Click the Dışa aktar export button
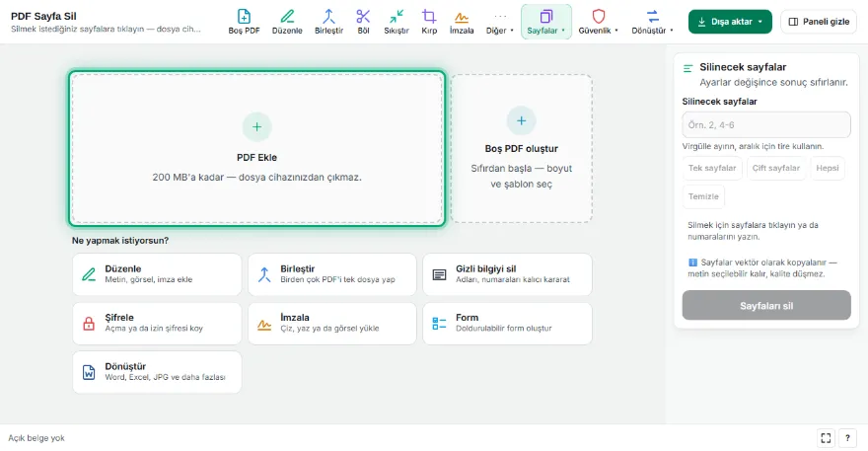 730,22
